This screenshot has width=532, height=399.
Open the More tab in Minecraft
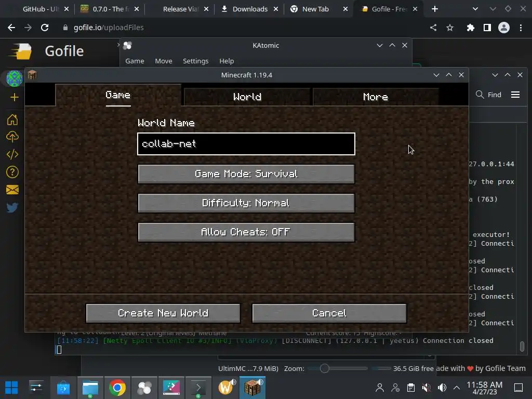(375, 97)
